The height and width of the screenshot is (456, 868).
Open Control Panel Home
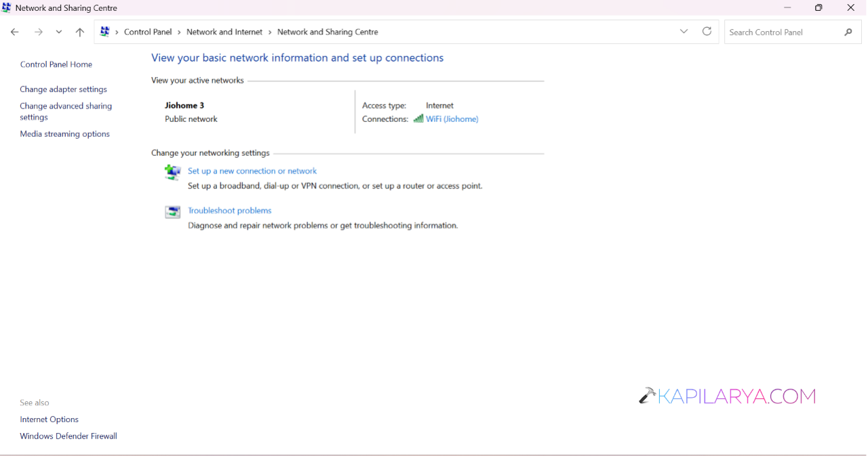pyautogui.click(x=56, y=64)
